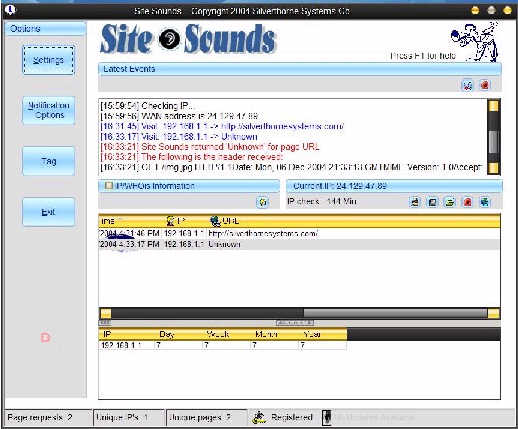Viewport: 518px width, 429px height.
Task: Select the visit row with Unknown URL
Action: click(299, 244)
